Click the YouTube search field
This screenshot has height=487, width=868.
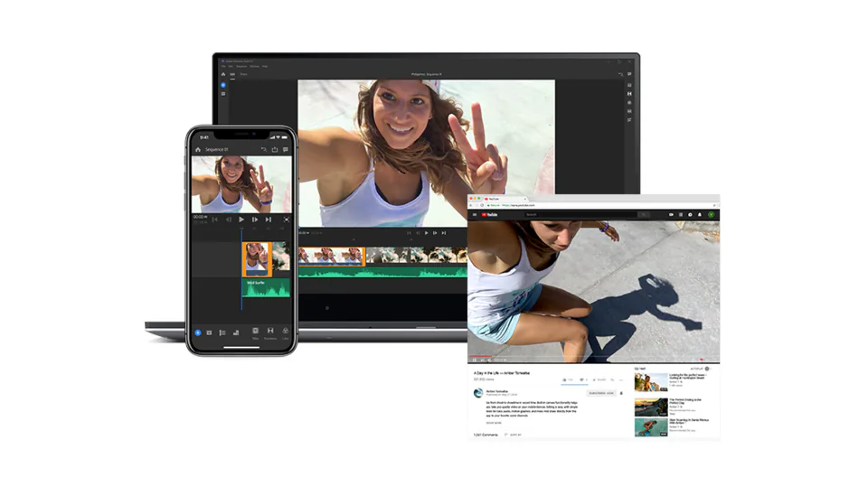580,215
